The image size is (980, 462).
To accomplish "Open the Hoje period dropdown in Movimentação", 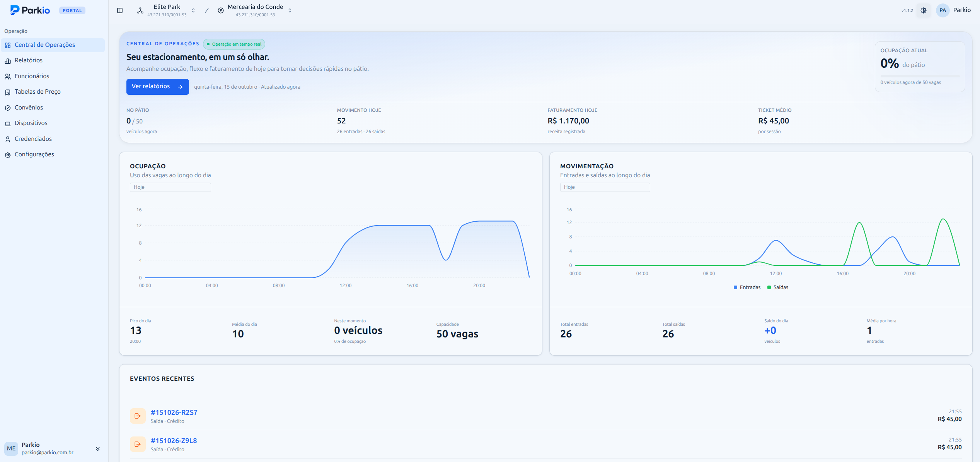I will (x=605, y=187).
